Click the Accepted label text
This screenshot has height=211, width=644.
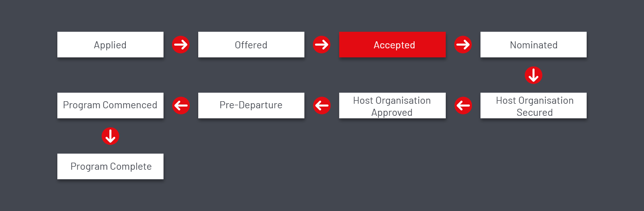click(394, 45)
